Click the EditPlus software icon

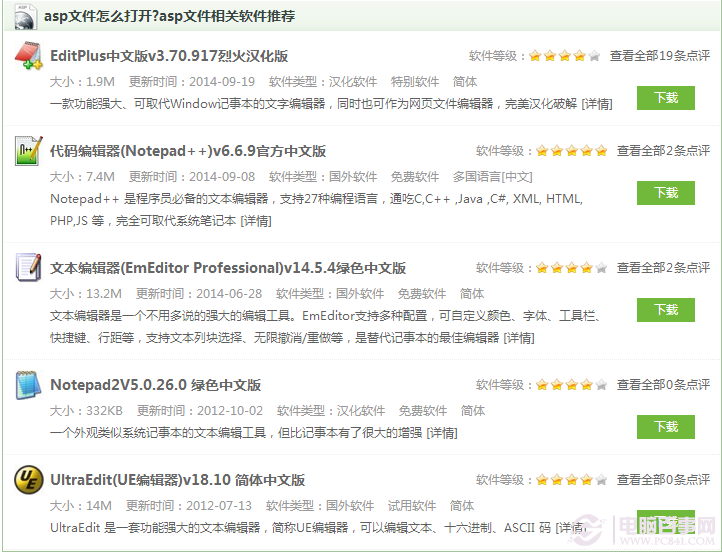click(x=29, y=56)
